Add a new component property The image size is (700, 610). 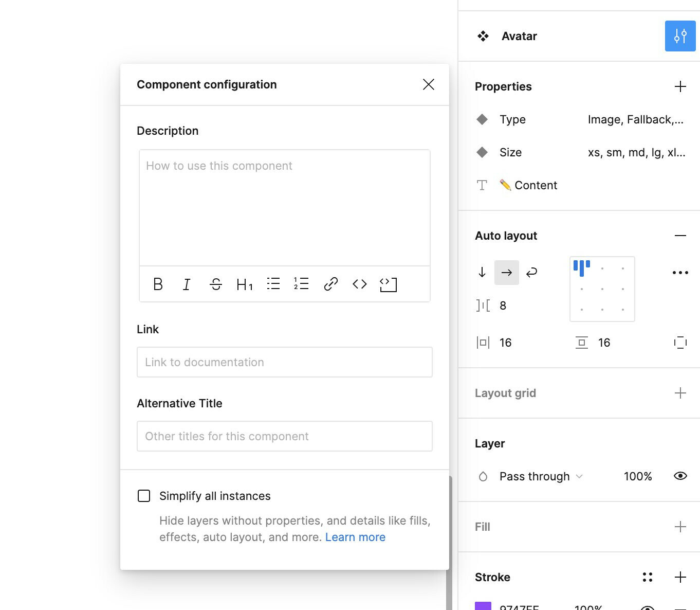click(x=680, y=86)
